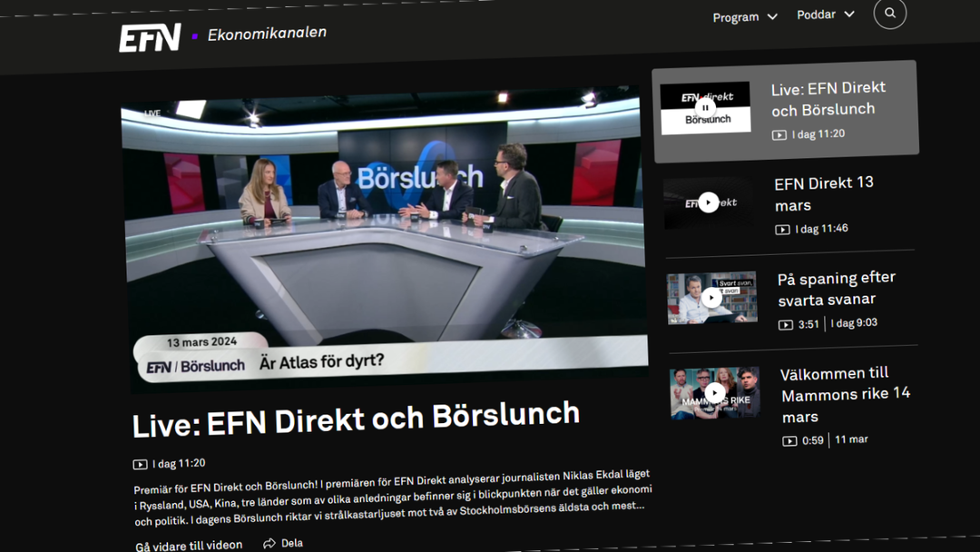This screenshot has height=552, width=980.
Task: Click the main Börslunch live video player
Action: tap(385, 240)
